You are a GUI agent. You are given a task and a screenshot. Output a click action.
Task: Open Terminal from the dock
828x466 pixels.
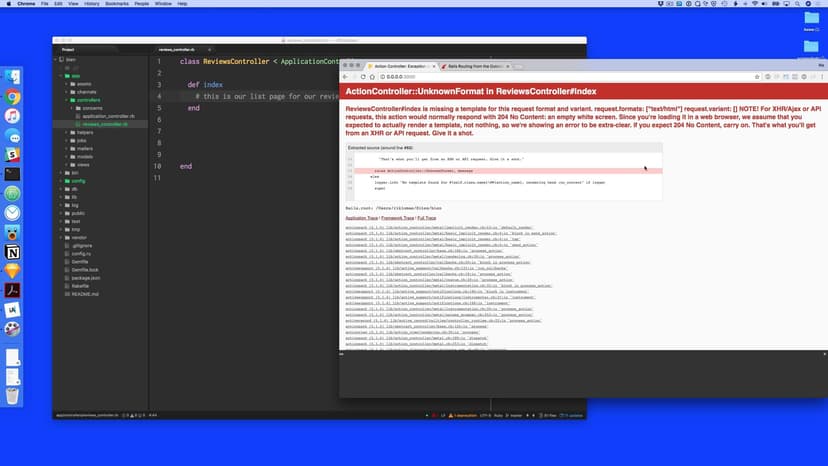12,174
